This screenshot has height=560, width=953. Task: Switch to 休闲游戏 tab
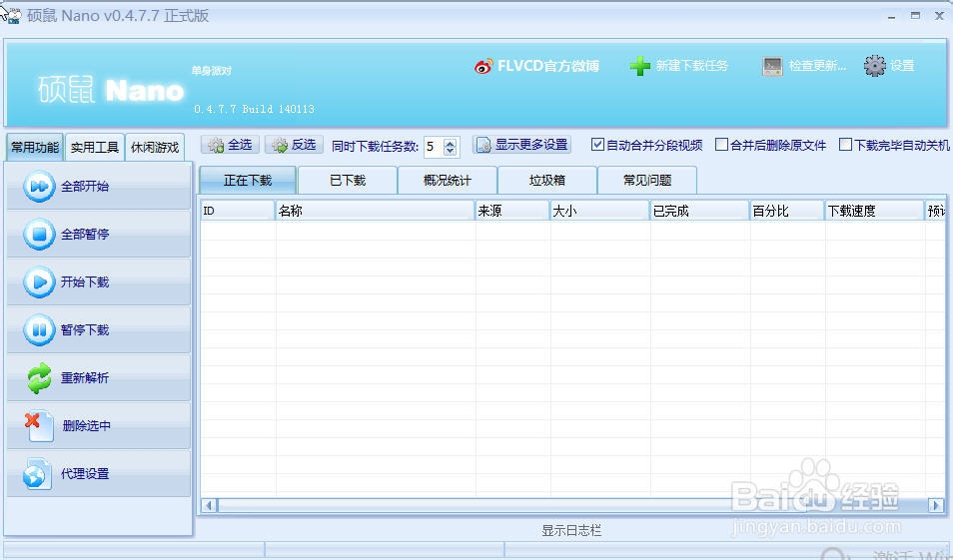155,148
